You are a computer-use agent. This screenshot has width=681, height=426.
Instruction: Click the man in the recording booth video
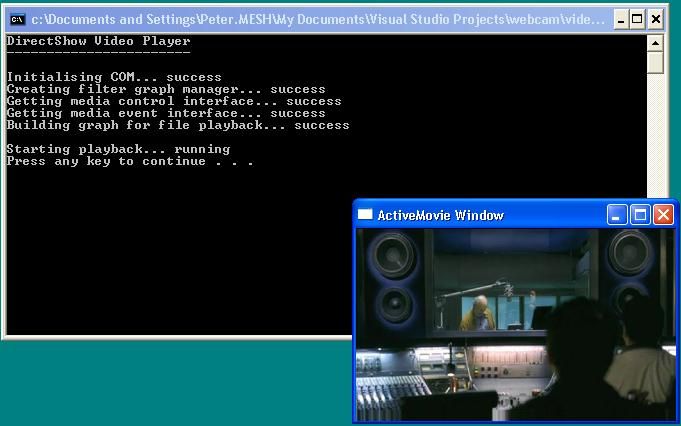point(478,311)
